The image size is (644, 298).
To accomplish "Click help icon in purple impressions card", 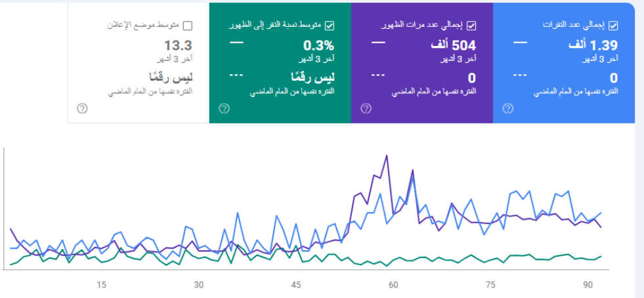I will point(365,109).
